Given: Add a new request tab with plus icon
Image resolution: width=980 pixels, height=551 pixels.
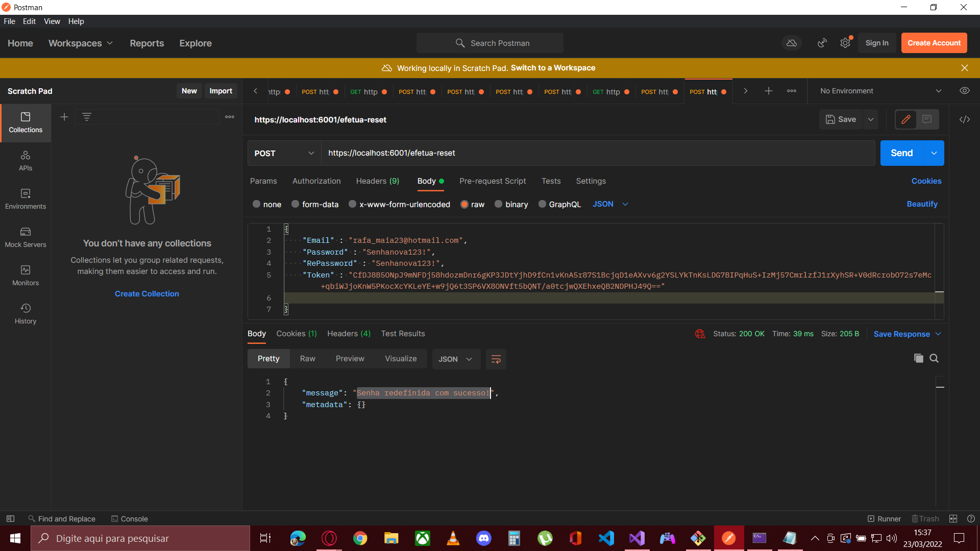Looking at the screenshot, I should coord(769,91).
